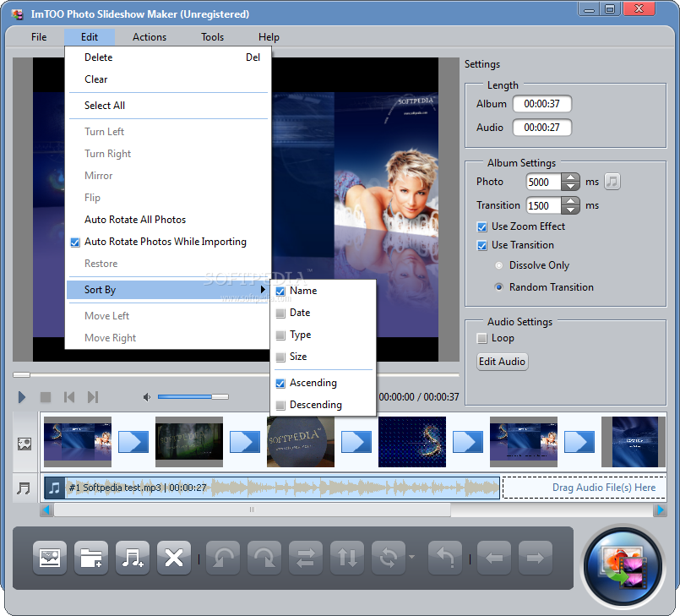The width and height of the screenshot is (680, 616).
Task: Enable the audio Loop checkbox
Action: click(481, 338)
